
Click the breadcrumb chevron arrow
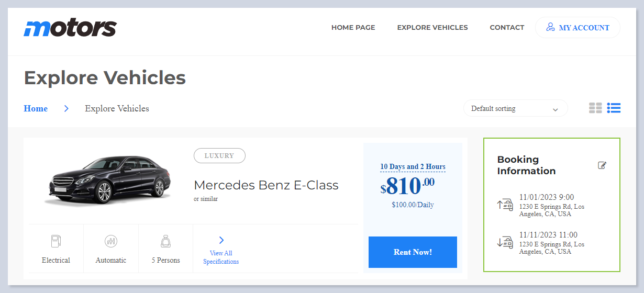(x=66, y=109)
